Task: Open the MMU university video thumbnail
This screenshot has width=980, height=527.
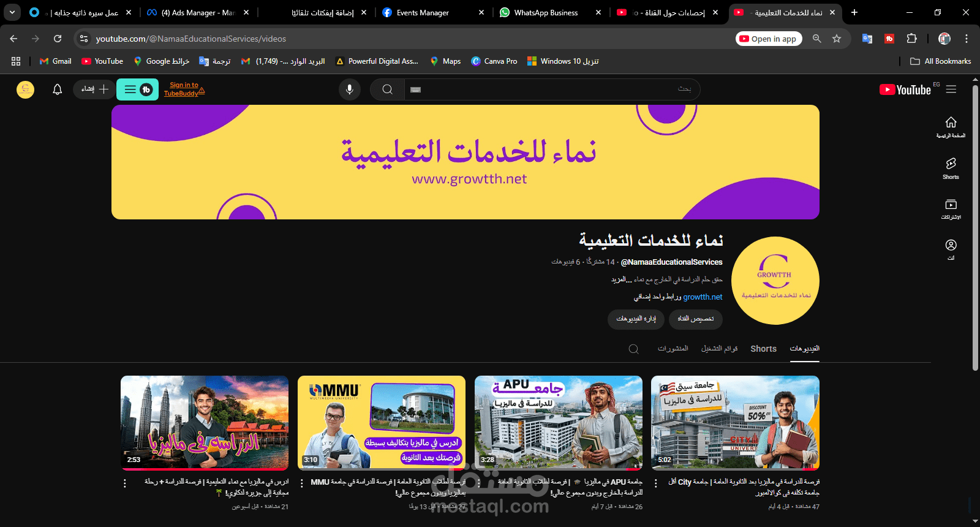Action: [382, 423]
